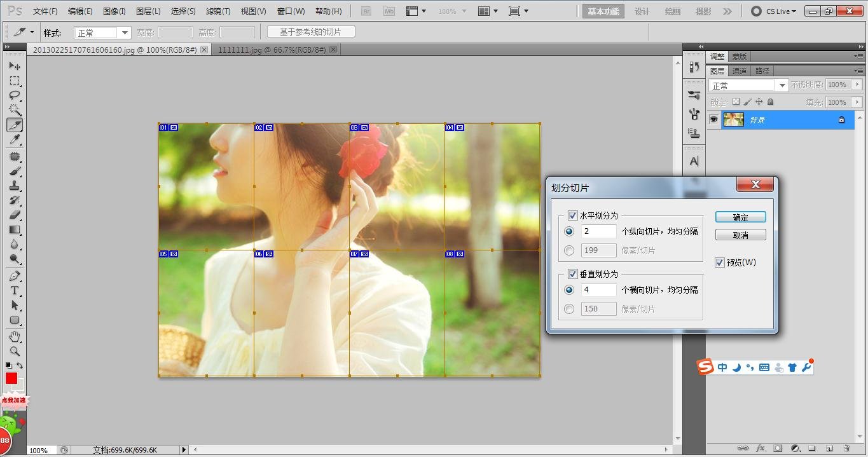868x457 pixels.
Task: Select the Move tool
Action: (x=14, y=66)
